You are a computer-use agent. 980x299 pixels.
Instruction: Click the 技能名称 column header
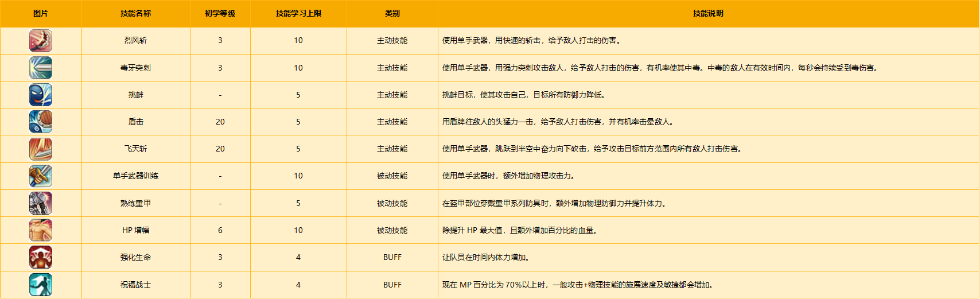(135, 13)
